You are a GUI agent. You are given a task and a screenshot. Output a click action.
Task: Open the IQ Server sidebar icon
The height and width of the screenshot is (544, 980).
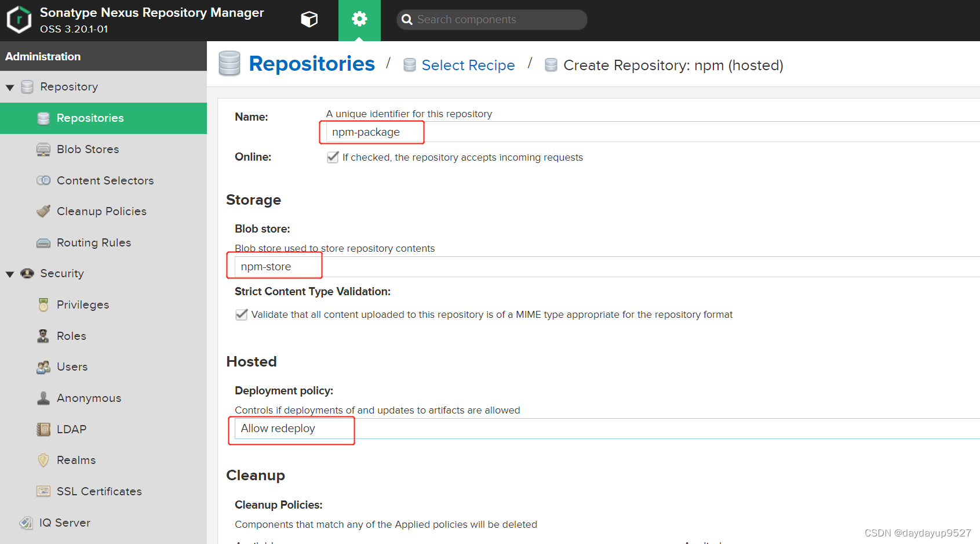[27, 523]
